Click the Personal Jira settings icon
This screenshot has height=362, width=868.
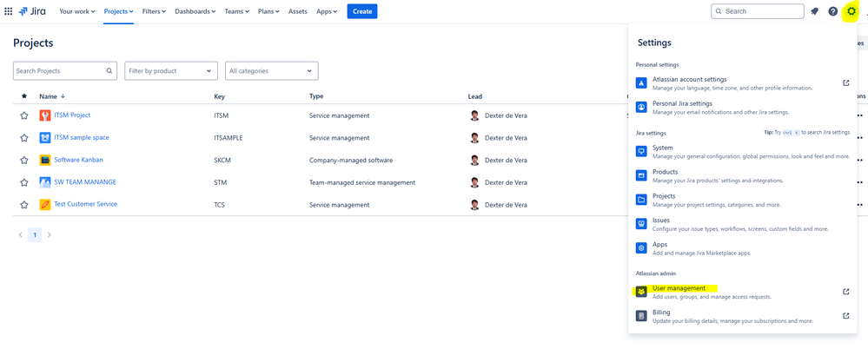click(641, 108)
